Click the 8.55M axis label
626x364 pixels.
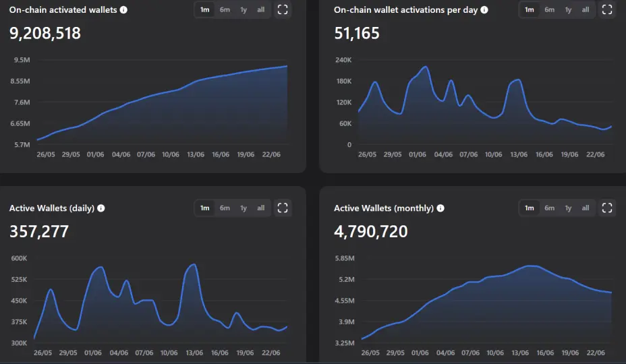[x=20, y=81]
